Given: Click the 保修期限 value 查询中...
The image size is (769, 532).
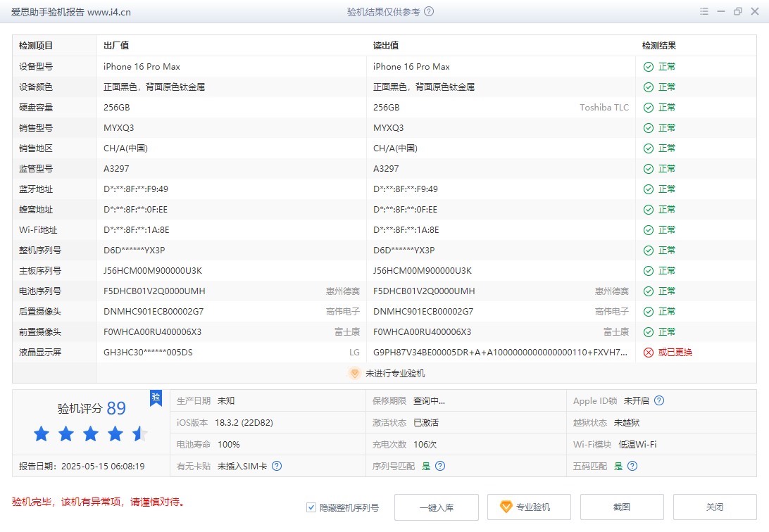Looking at the screenshot, I should [x=429, y=401].
